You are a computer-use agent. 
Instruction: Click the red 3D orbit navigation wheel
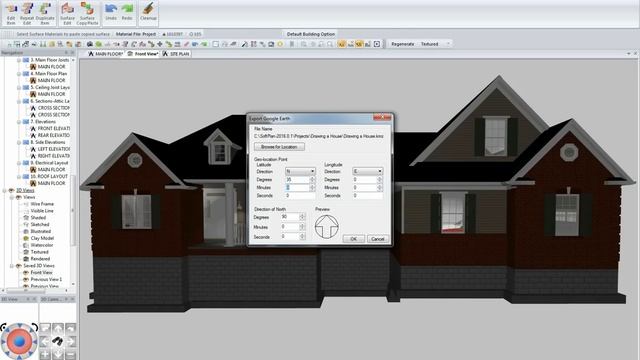(x=19, y=341)
